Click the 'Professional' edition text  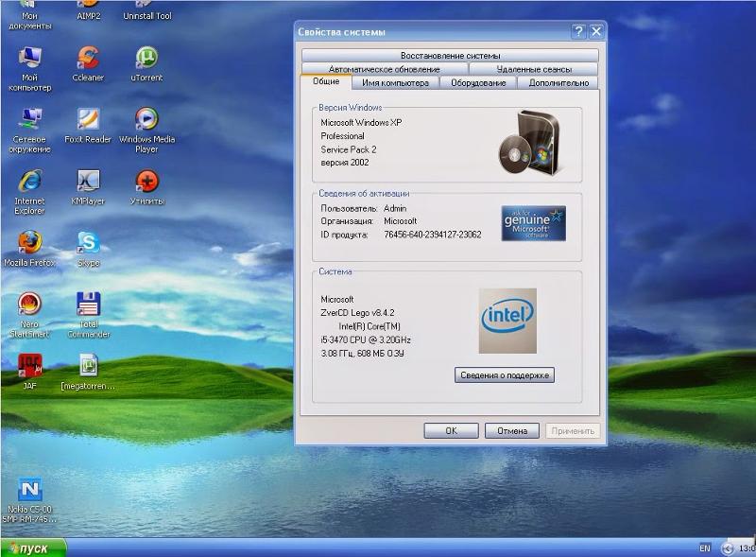(x=343, y=136)
